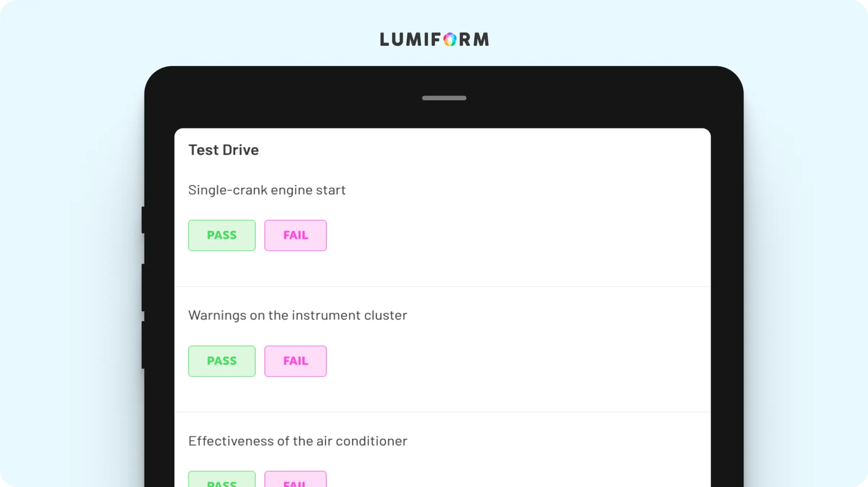
Task: Tap the tablet speaker bar at top
Action: [x=444, y=98]
